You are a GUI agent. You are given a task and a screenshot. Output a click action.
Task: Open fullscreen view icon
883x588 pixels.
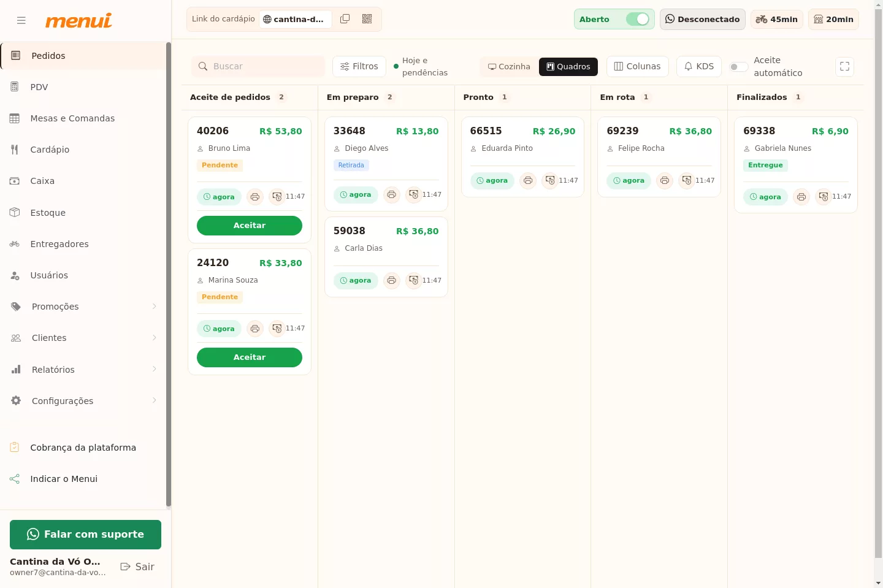(x=844, y=66)
